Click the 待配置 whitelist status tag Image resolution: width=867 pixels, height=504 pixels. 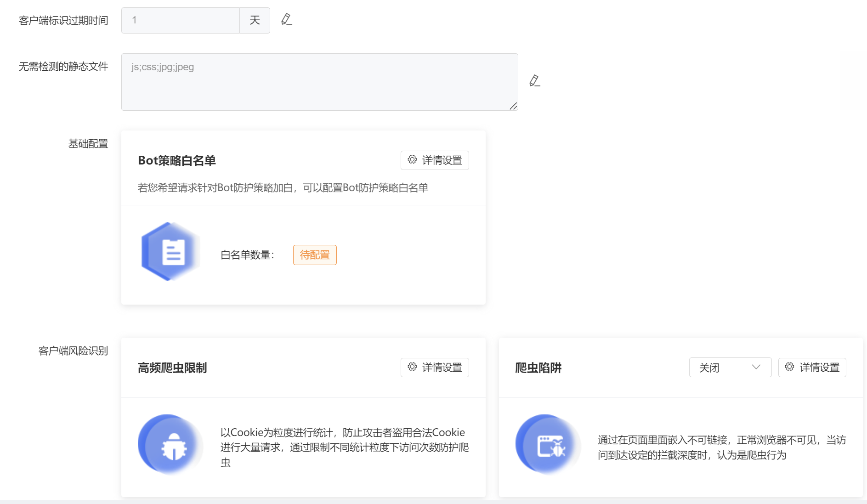(x=315, y=255)
